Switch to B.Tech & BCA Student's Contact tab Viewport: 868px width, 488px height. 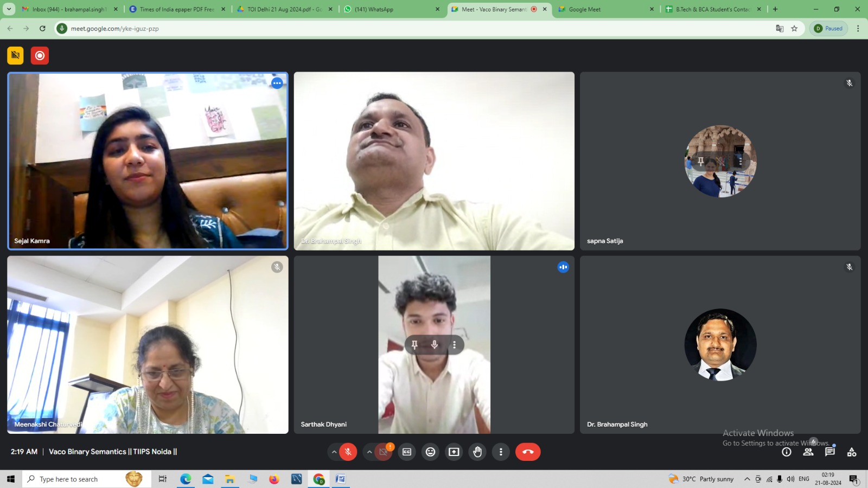713,9
